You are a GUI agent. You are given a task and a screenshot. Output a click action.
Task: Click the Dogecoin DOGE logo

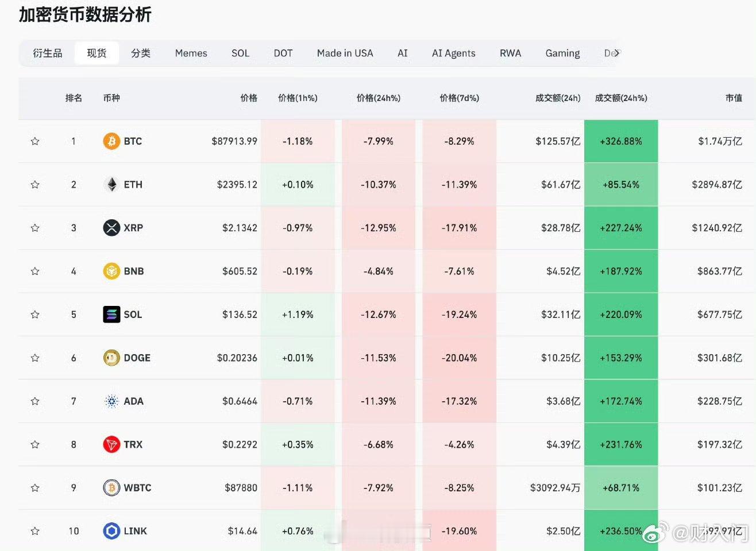tap(111, 358)
